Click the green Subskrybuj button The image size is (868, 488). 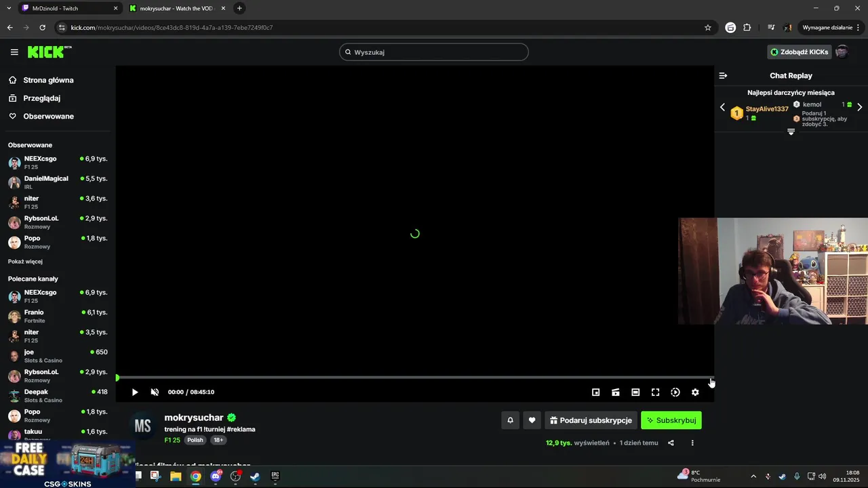click(x=671, y=420)
